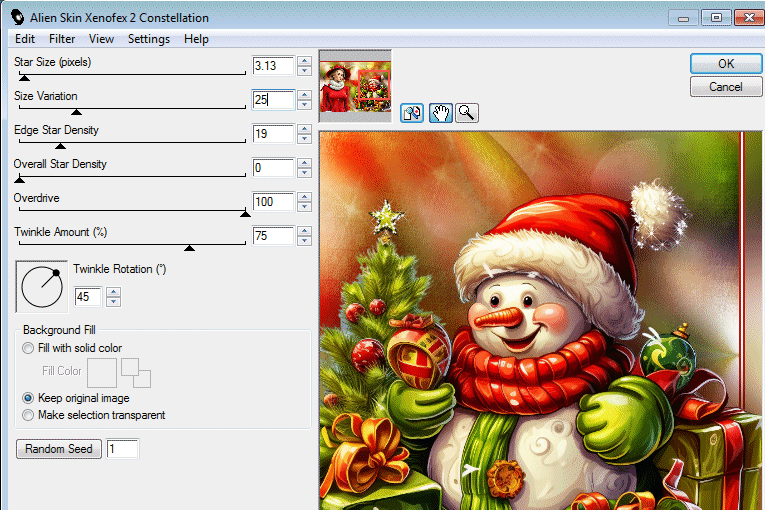Click the Overall Star Density value field
Screen dimensions: 765x510
pos(273,168)
